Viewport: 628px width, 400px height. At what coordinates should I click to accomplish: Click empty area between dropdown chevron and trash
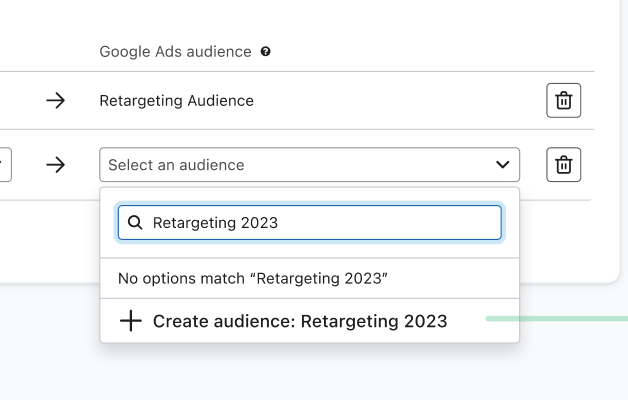pos(533,165)
